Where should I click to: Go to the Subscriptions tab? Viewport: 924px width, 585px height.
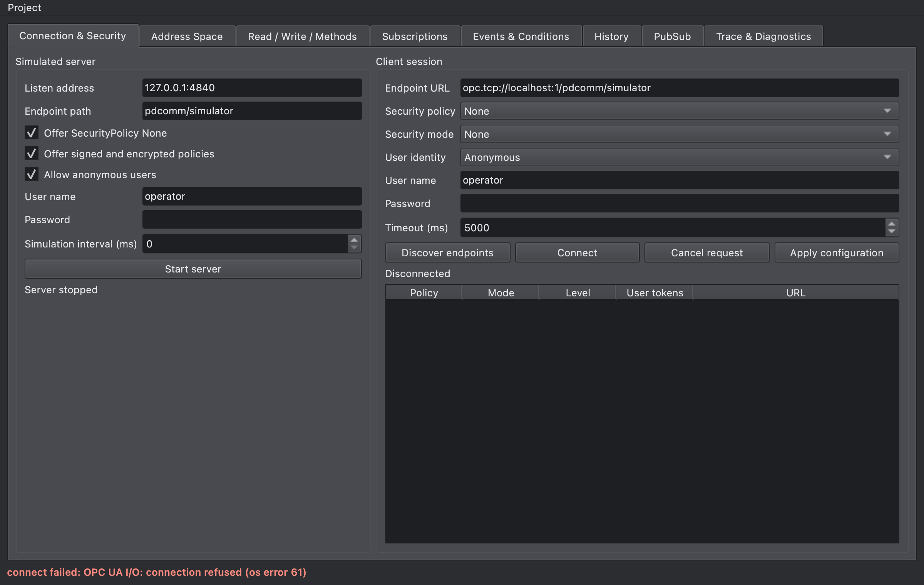pyautogui.click(x=415, y=37)
